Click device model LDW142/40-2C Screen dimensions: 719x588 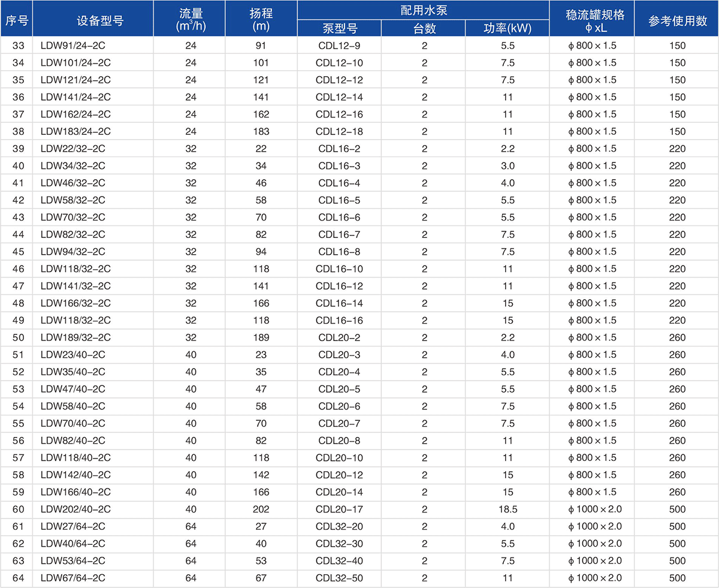(x=75, y=475)
